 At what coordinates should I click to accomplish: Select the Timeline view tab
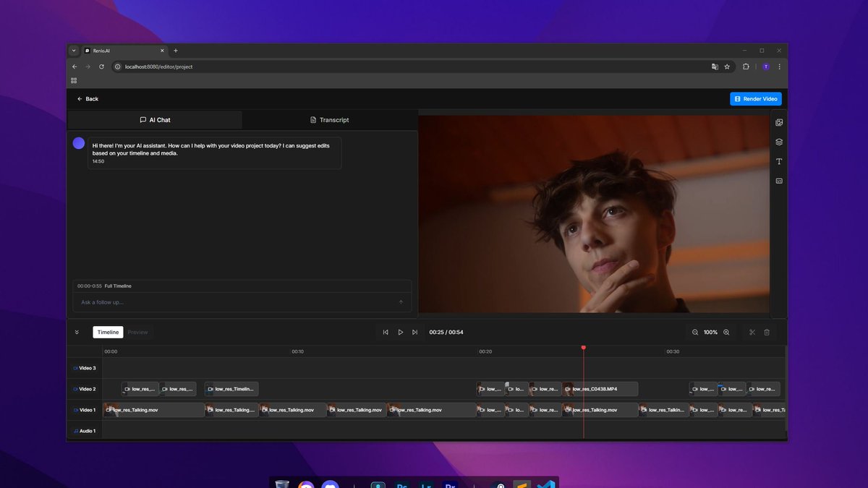tap(108, 333)
